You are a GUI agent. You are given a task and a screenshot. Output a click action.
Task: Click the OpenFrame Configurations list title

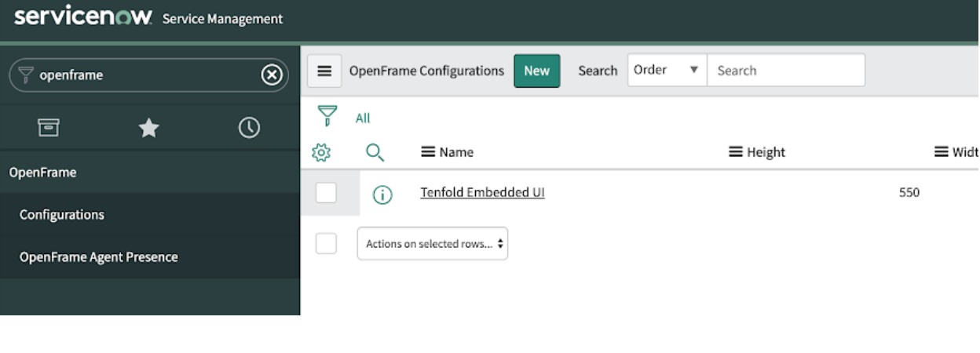tap(426, 71)
